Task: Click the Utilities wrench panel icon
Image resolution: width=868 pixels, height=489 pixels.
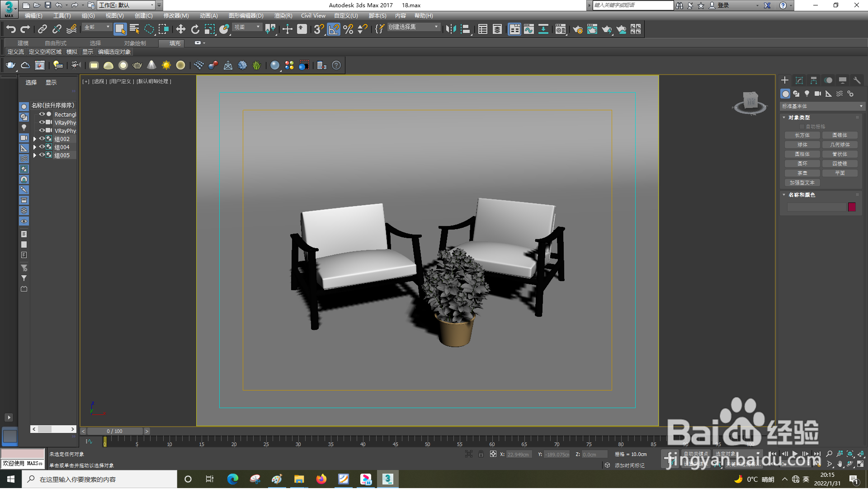Action: point(857,80)
